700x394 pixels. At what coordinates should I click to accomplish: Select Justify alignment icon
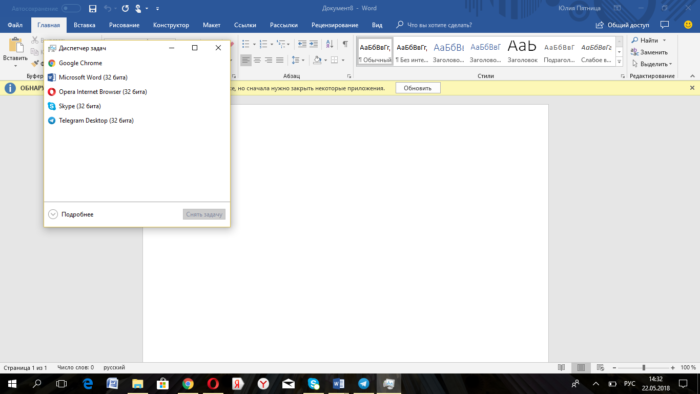279,60
